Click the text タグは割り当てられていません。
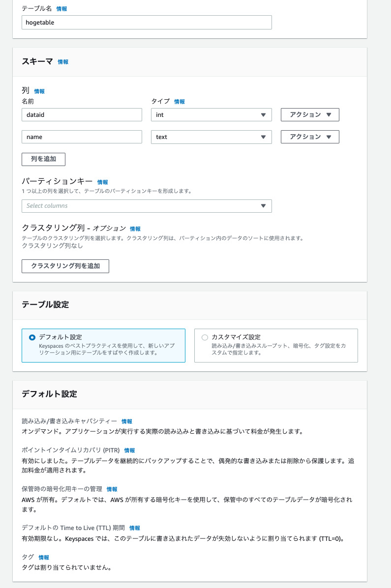 pos(67,568)
